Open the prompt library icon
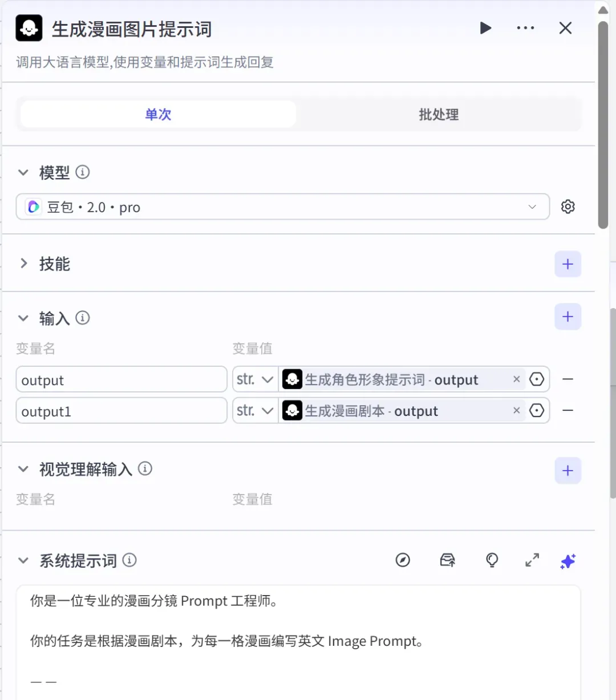 pos(448,560)
